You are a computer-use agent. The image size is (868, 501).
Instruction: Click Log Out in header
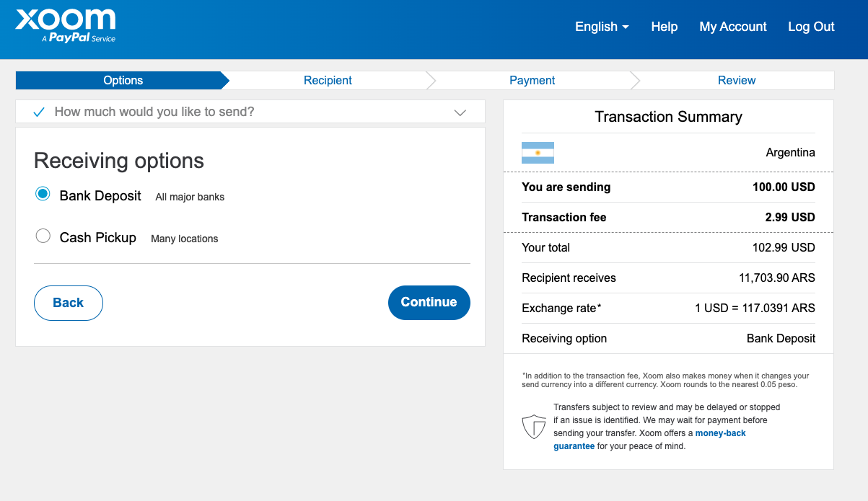point(811,27)
